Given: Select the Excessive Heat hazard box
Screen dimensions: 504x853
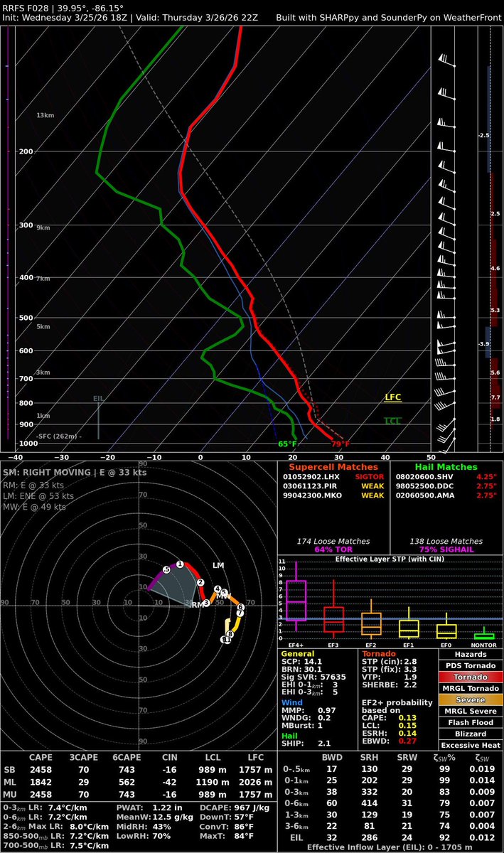Looking at the screenshot, I should [x=471, y=744].
